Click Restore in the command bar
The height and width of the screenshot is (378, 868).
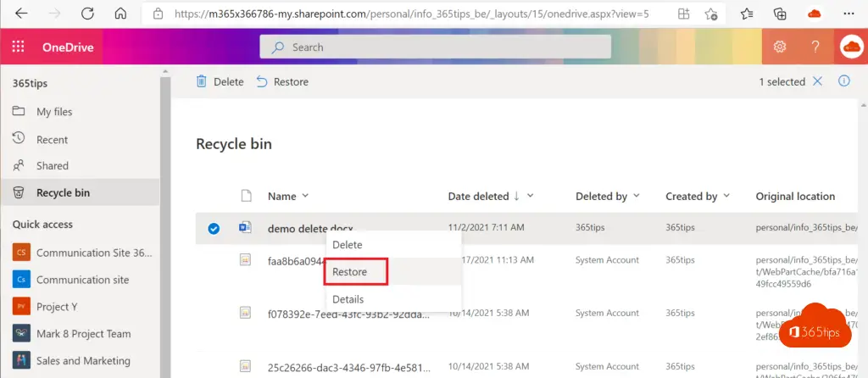coord(282,82)
